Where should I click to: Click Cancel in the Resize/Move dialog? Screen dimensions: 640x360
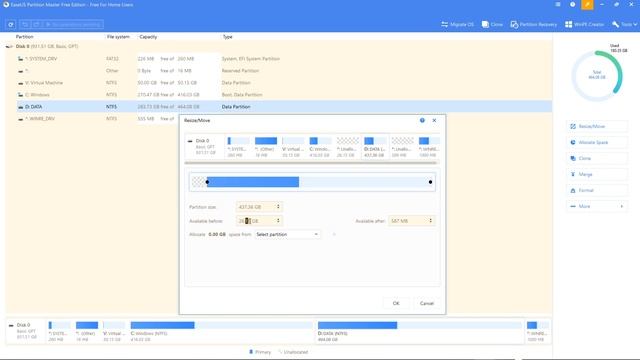click(x=427, y=303)
